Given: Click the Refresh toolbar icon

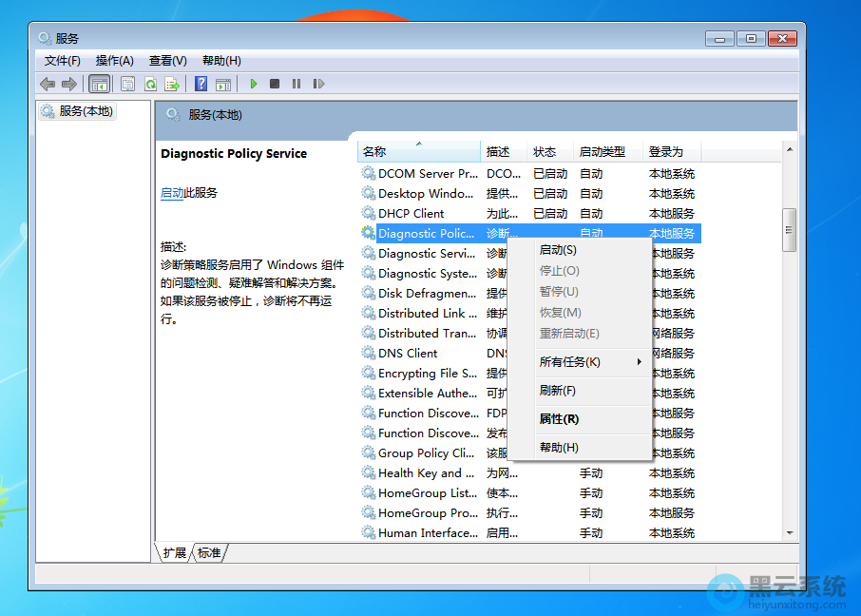Looking at the screenshot, I should tap(150, 84).
